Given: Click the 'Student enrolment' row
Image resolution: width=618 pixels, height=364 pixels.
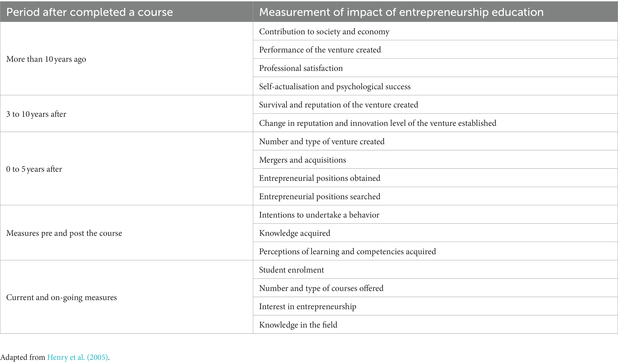Looking at the screenshot, I should tap(435, 270).
